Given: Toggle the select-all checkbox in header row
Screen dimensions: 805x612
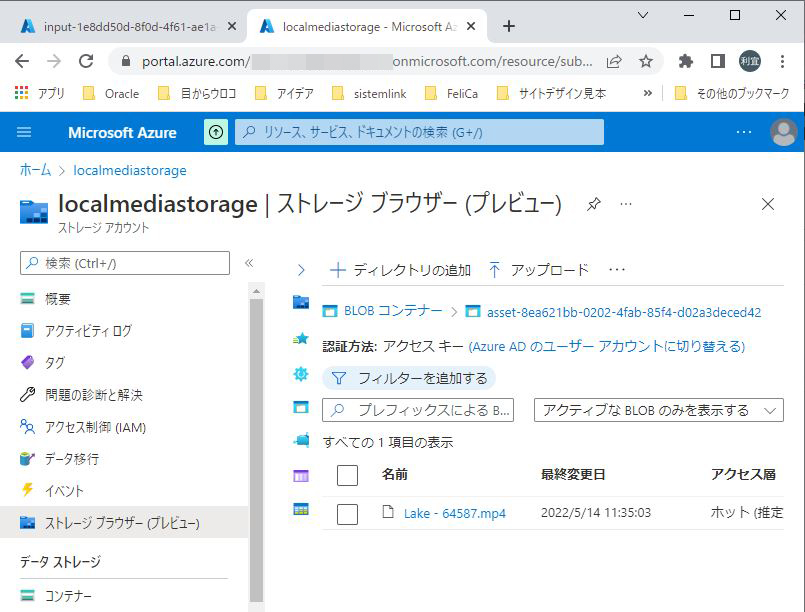Looking at the screenshot, I should pos(347,475).
